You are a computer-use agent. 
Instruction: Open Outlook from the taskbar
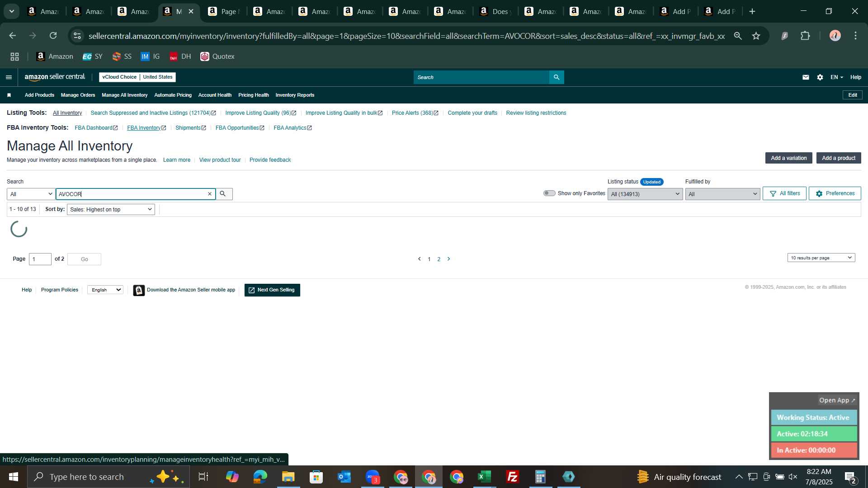pos(344,477)
